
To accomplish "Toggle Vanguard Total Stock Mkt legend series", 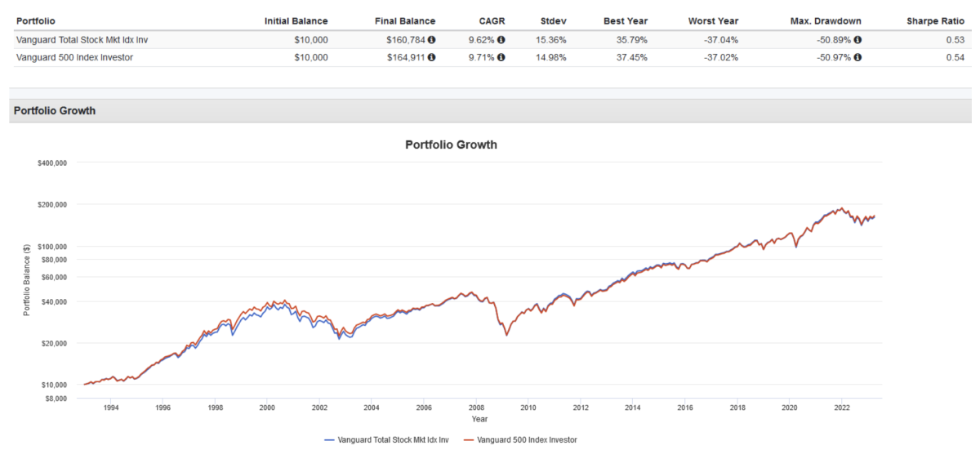I will click(386, 439).
